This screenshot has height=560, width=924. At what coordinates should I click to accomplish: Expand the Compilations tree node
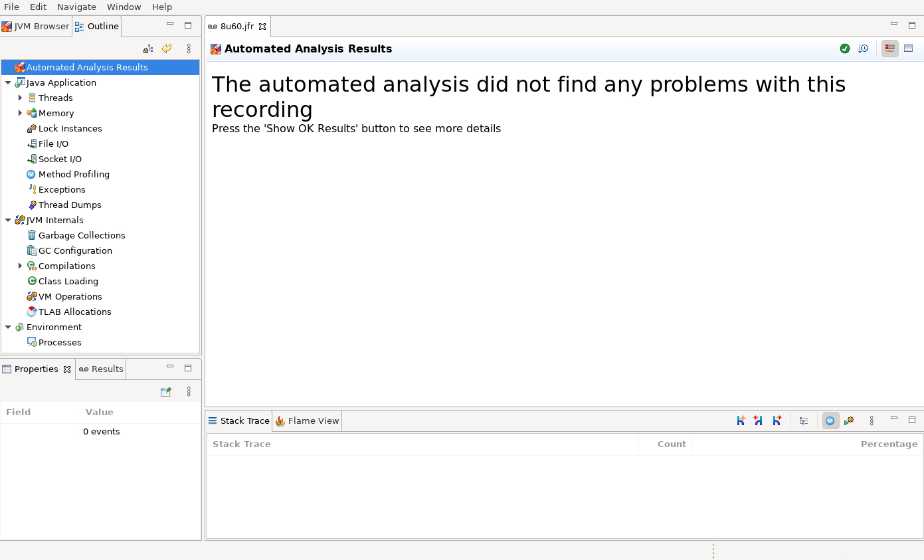pyautogui.click(x=20, y=266)
